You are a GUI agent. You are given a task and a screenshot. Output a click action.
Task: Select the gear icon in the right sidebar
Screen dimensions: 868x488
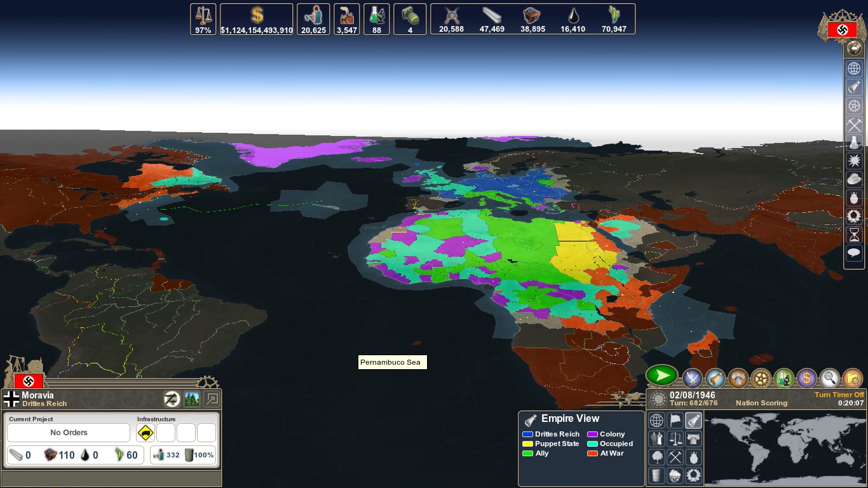[854, 105]
